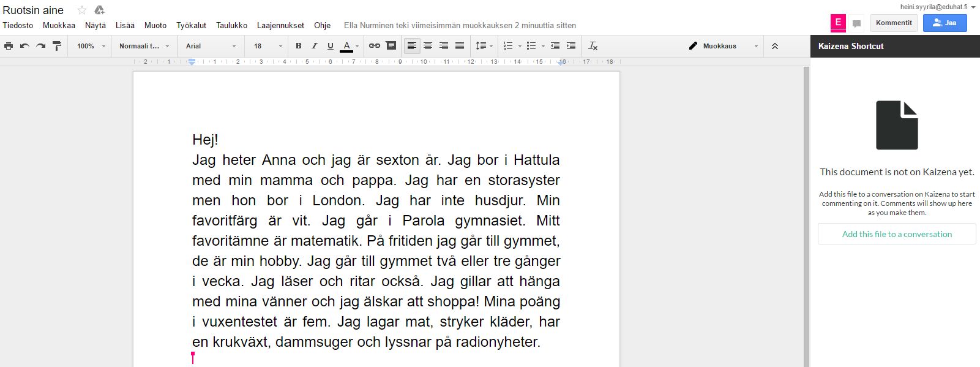Clear formatting with the Tx icon
The image size is (980, 367).
tap(593, 46)
